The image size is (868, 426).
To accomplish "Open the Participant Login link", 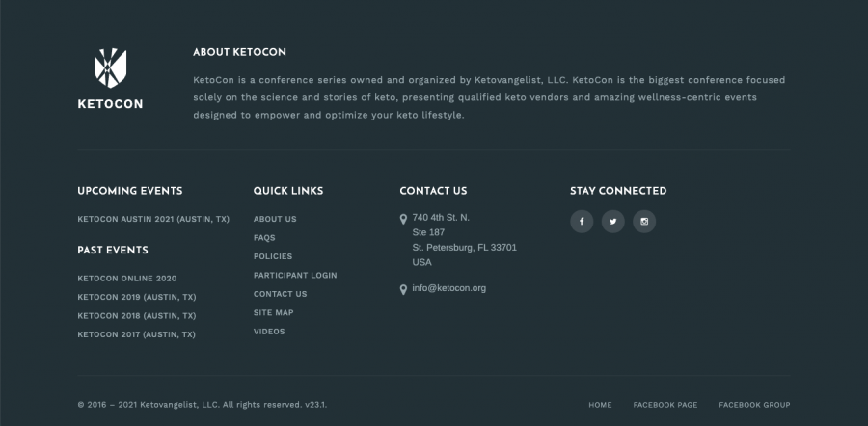I will [x=295, y=276].
